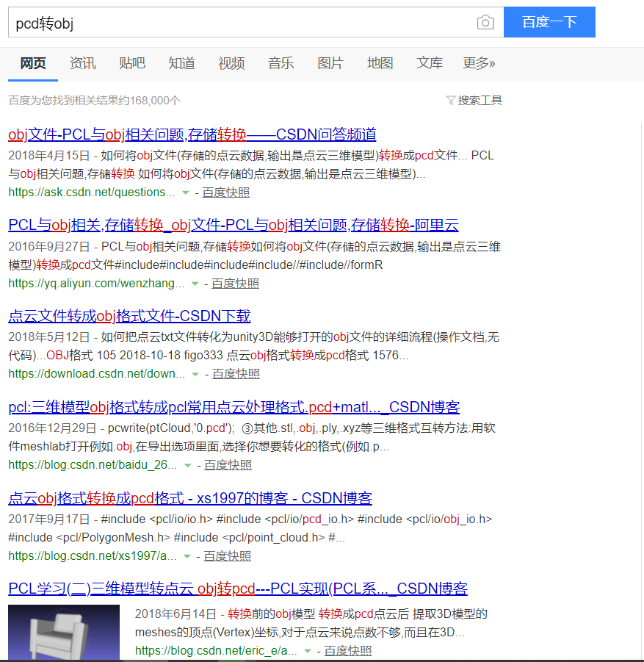Expand dropdown arrow beside blog.csdn.net/eric_e URL

[308, 652]
